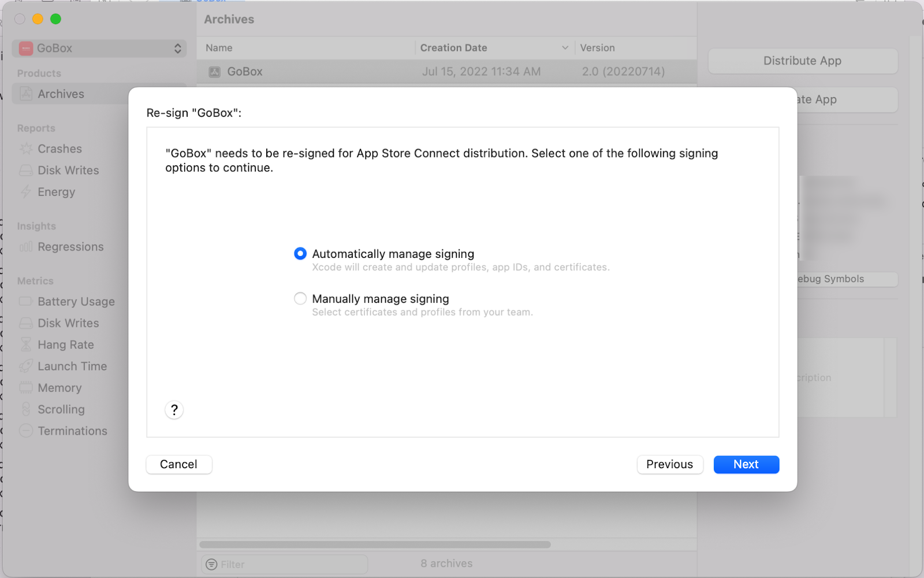Click the GoBox app icon in sidebar selector
The width and height of the screenshot is (924, 578).
26,49
